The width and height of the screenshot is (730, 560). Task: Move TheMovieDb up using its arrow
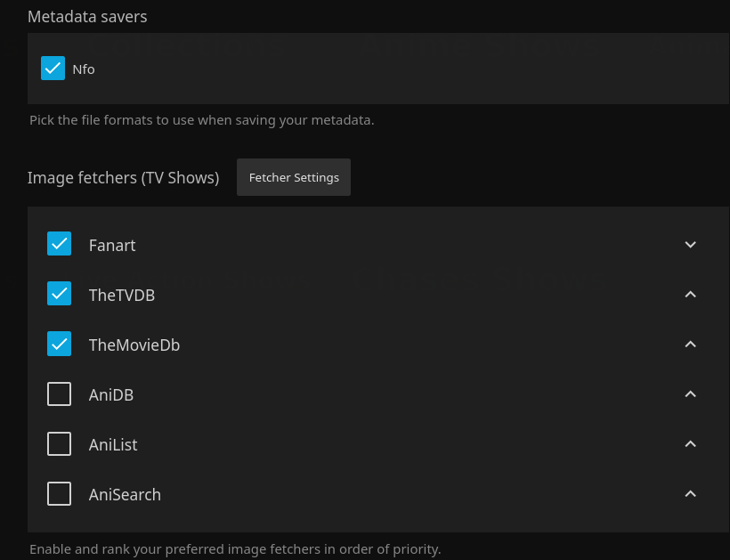point(690,345)
